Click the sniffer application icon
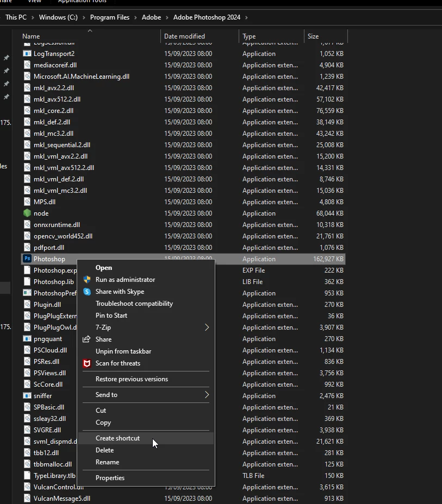 click(x=27, y=396)
